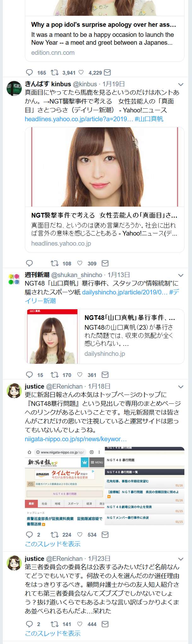192x644 pixels.
Task: Open the #山口真帆 hashtag link
Action: tap(149, 119)
